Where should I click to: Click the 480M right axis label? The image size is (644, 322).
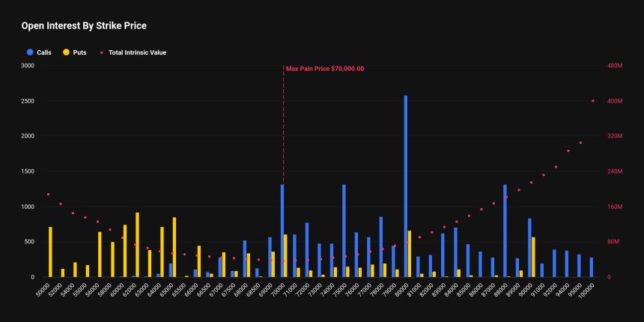click(x=613, y=66)
